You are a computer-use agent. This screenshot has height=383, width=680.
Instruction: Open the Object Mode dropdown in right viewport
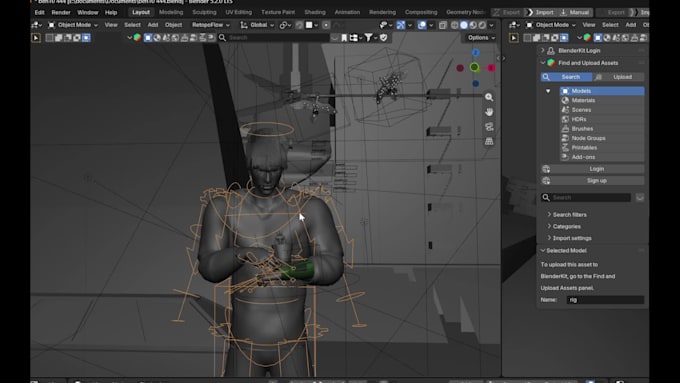pos(550,25)
